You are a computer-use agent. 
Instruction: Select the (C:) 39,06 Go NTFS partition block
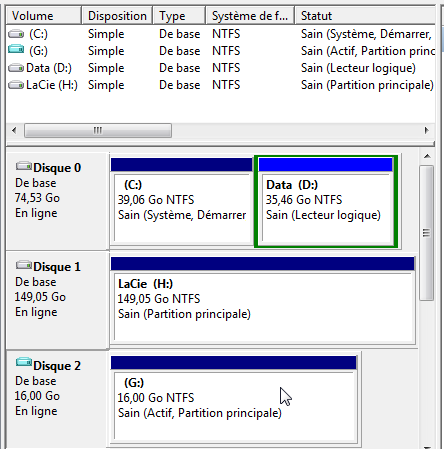point(182,202)
